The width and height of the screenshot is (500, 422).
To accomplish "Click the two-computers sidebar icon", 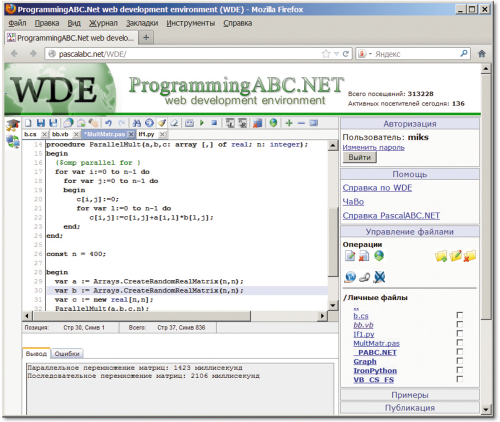I will pyautogui.click(x=13, y=142).
